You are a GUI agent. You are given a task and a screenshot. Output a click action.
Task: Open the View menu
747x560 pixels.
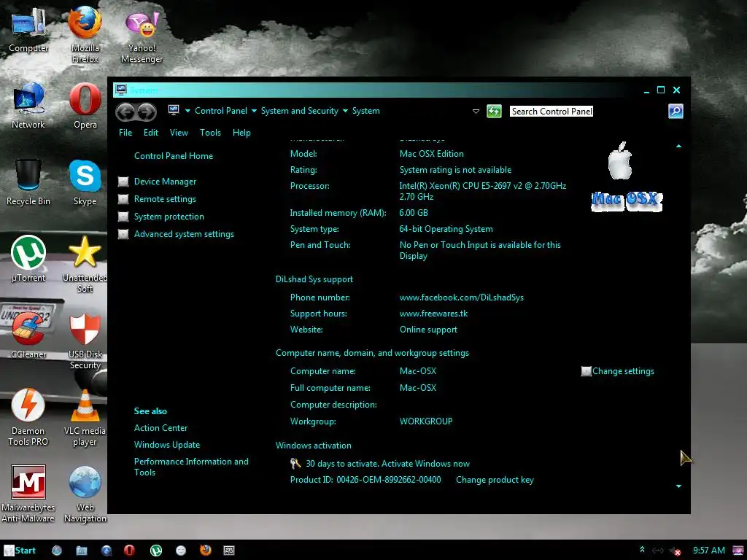pos(179,133)
